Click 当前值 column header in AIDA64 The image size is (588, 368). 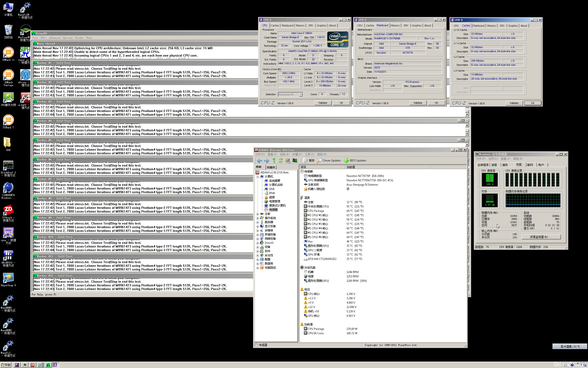pyautogui.click(x=387, y=167)
